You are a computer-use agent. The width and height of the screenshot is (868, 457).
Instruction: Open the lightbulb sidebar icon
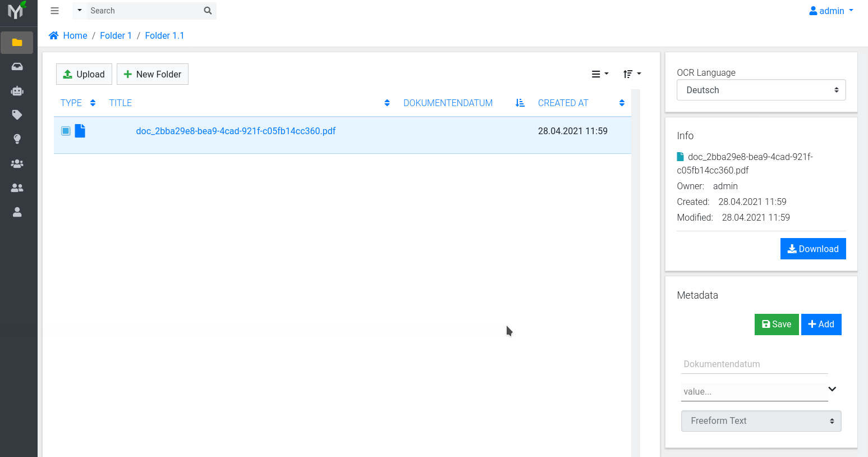tap(17, 139)
